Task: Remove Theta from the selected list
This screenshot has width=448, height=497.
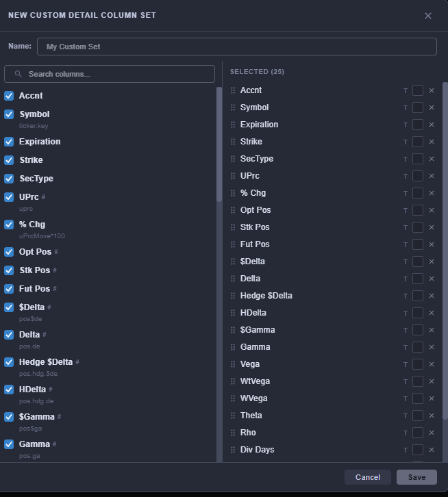Action: [x=432, y=416]
